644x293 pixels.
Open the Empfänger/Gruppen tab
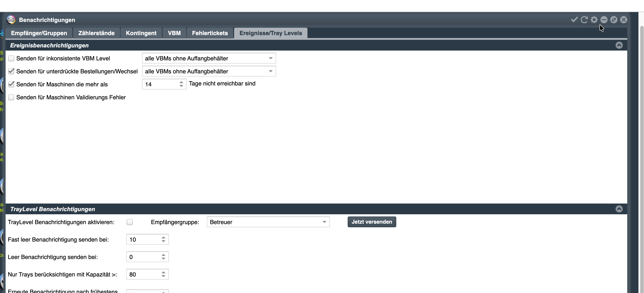(x=39, y=33)
